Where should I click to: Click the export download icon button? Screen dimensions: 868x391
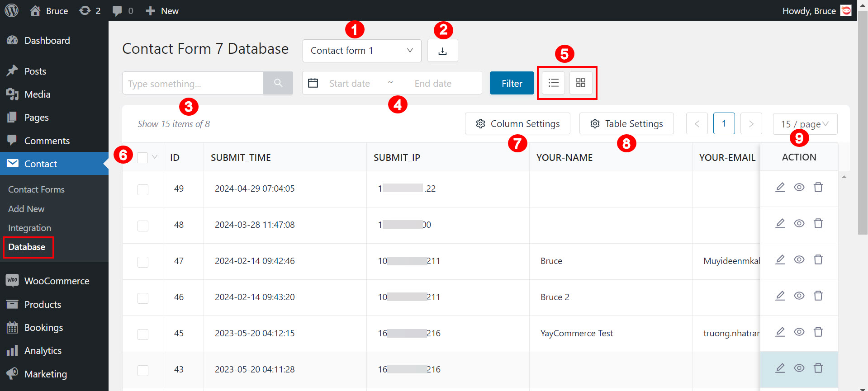(x=442, y=51)
